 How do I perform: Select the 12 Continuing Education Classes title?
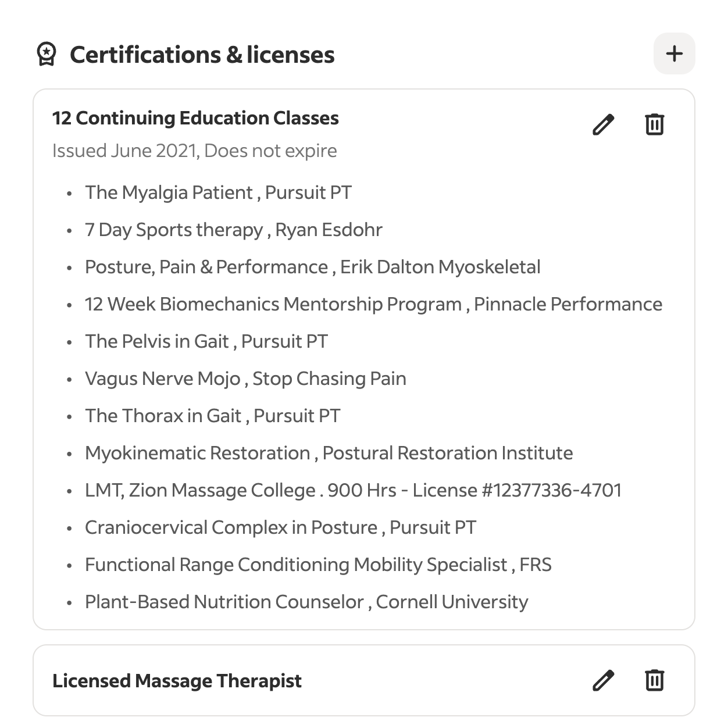(195, 118)
